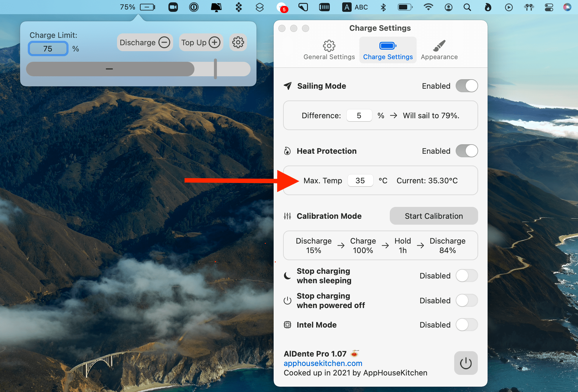Click the sailing Difference percentage field
578x392 pixels.
[359, 115]
